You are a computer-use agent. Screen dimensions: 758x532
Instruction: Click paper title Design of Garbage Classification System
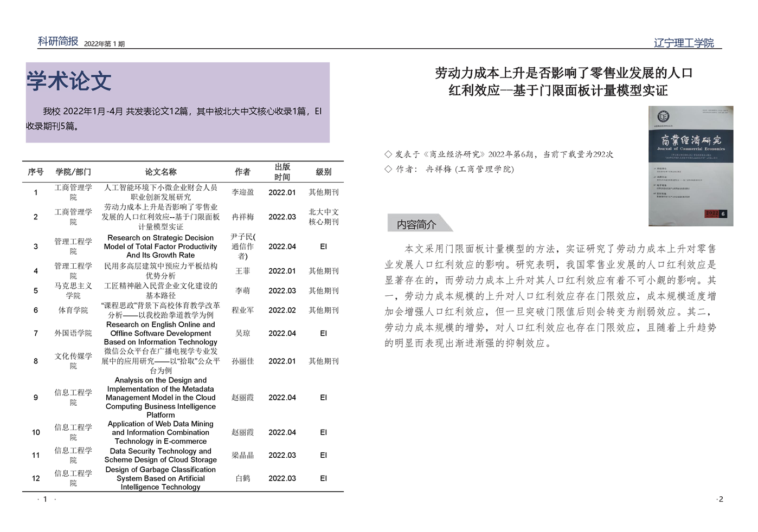(160, 478)
